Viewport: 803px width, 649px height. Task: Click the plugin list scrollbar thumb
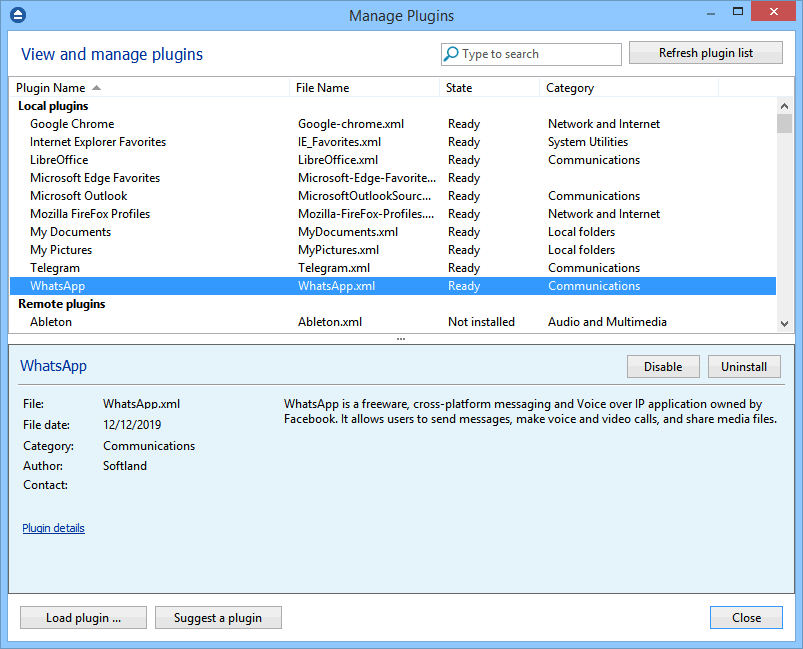[x=784, y=123]
